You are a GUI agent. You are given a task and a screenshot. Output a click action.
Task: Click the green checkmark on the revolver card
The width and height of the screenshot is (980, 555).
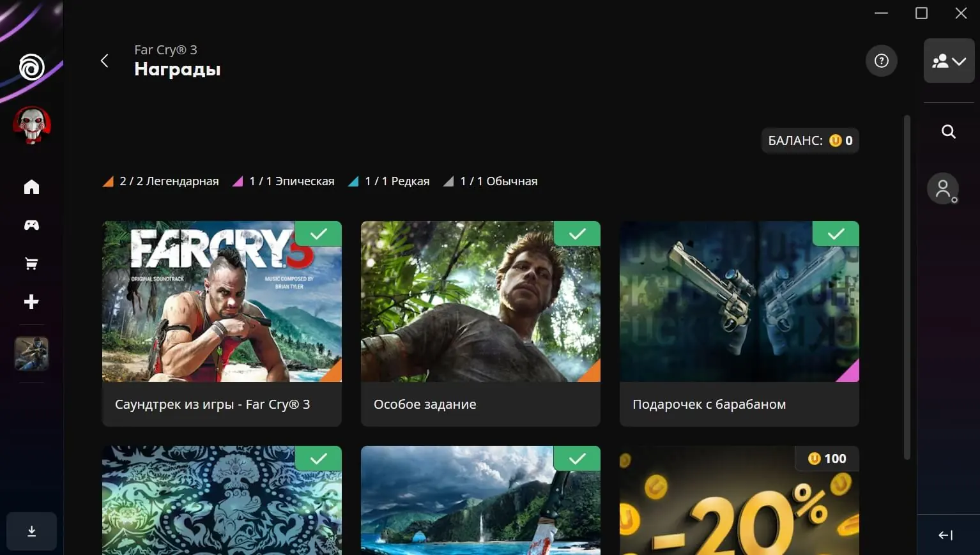[x=836, y=234]
